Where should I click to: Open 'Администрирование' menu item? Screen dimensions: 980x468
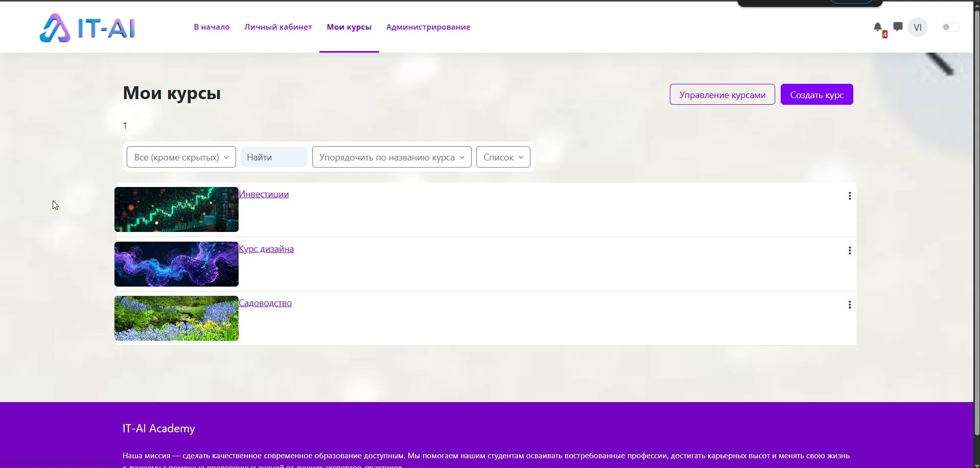(x=428, y=27)
